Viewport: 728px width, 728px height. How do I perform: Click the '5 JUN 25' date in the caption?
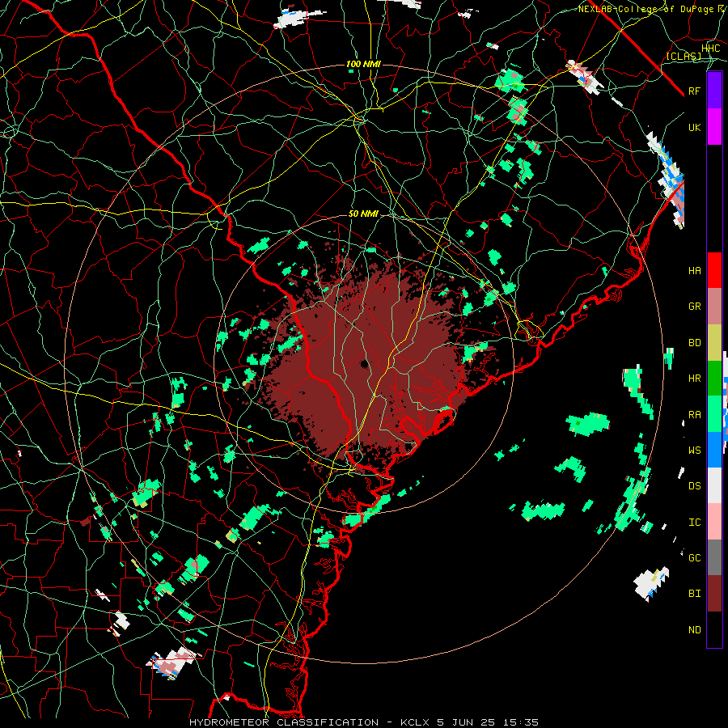coord(466,722)
